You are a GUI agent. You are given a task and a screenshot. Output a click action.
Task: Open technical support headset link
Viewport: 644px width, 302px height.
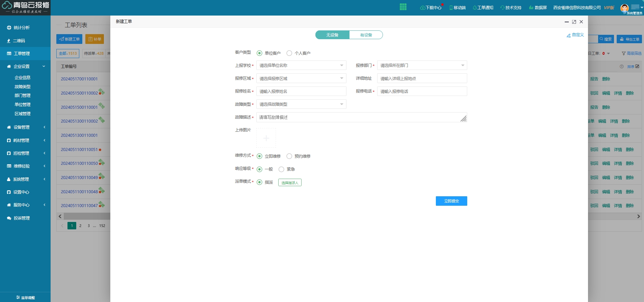point(511,7)
